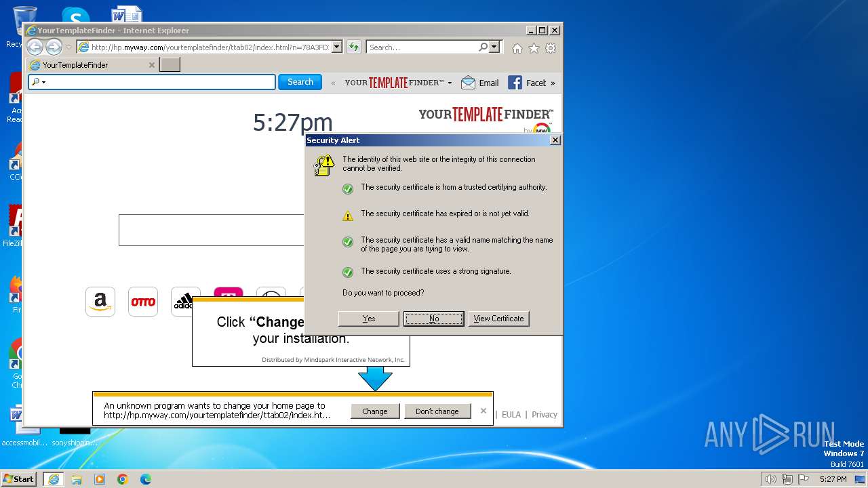868x488 pixels.
Task: Click Don't change in home page prompt
Action: [437, 411]
